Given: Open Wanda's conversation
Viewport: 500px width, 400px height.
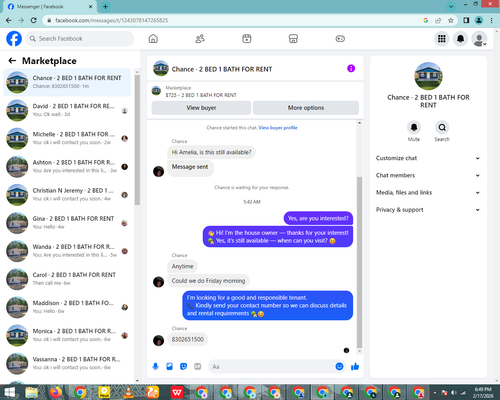Looking at the screenshot, I should [67, 251].
